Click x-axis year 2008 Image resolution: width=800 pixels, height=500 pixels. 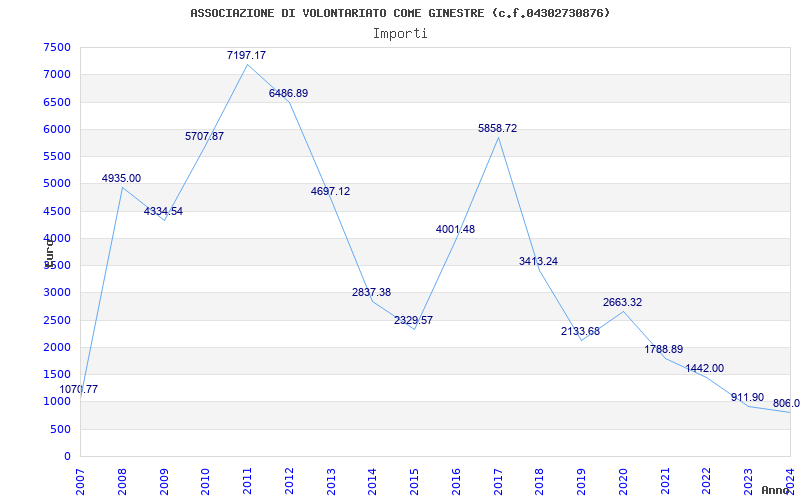[x=122, y=481]
